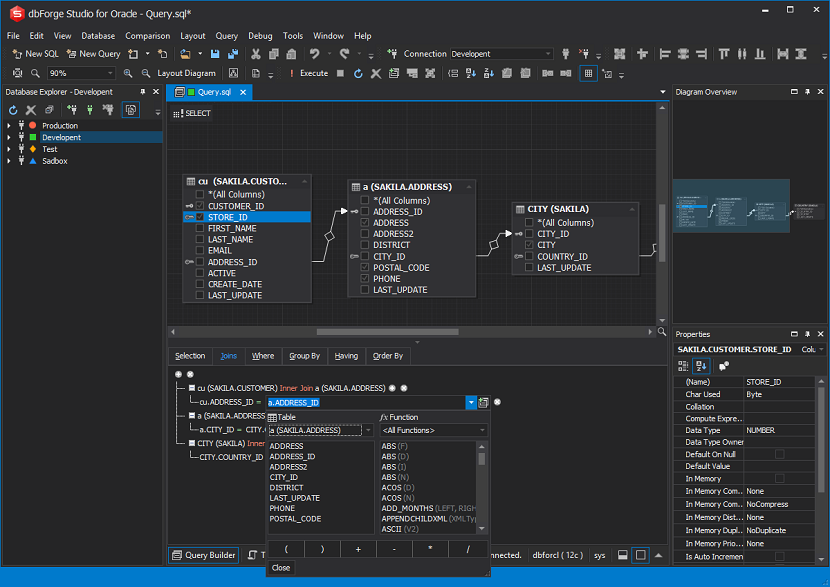
Task: Toggle the diagram grid icon in toolbar
Action: [x=588, y=73]
